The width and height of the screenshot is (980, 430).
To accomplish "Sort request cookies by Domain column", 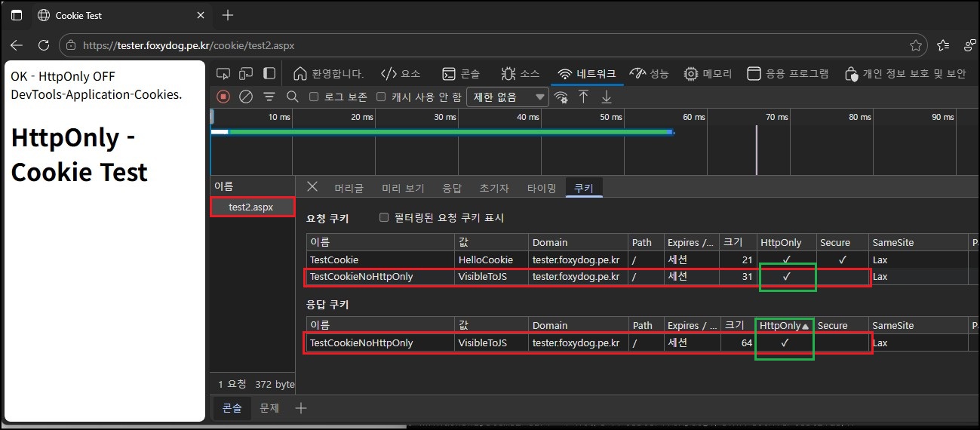I will point(578,243).
